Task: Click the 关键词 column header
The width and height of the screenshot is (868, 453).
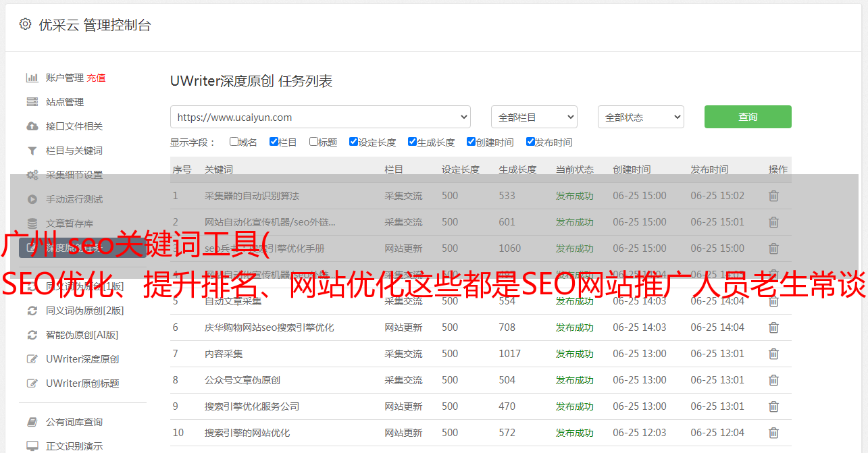Action: (219, 169)
